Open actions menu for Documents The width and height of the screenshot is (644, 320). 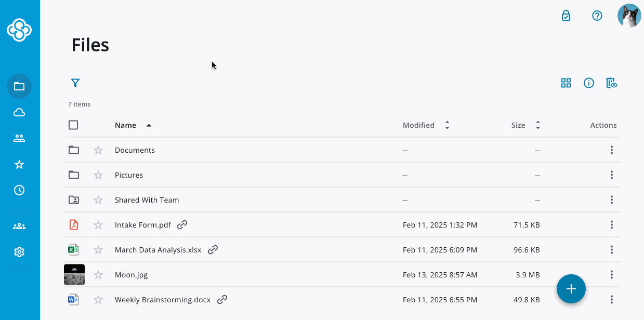click(x=612, y=150)
